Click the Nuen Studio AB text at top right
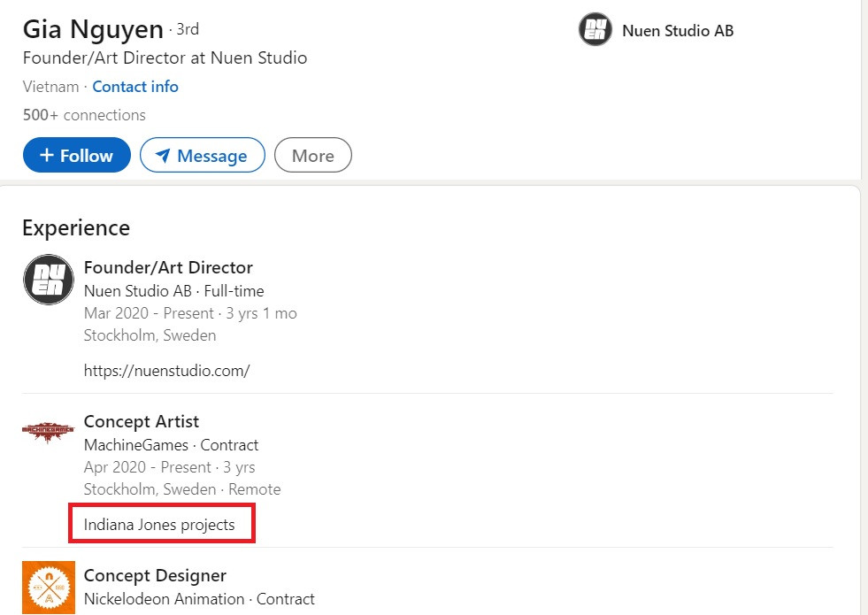 (x=678, y=31)
